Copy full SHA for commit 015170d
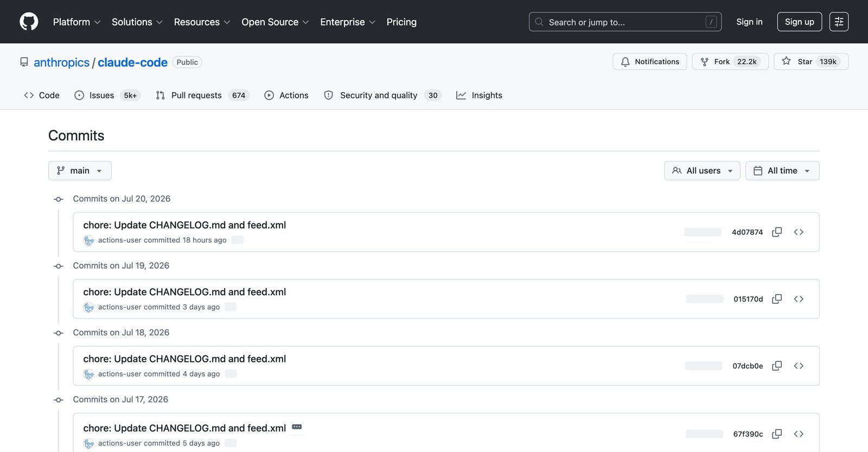The image size is (868, 452). coord(777,299)
